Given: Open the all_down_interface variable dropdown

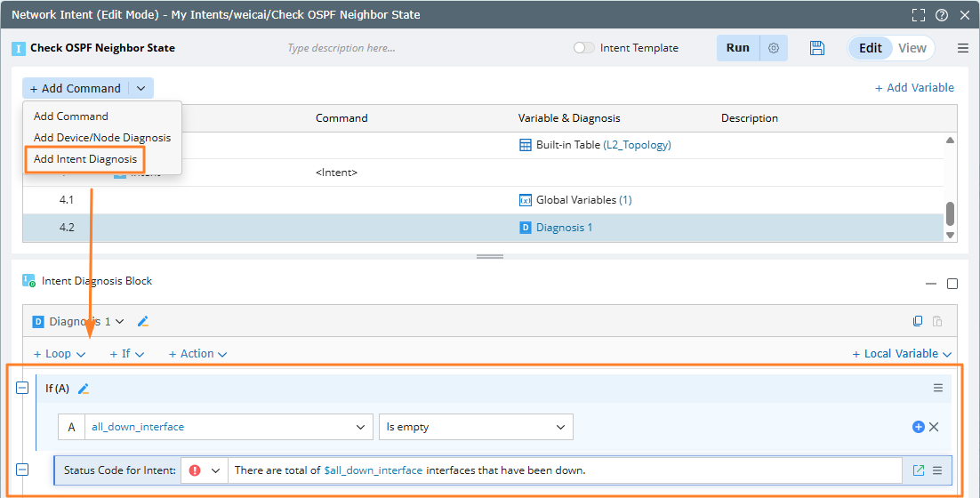Looking at the screenshot, I should point(360,427).
